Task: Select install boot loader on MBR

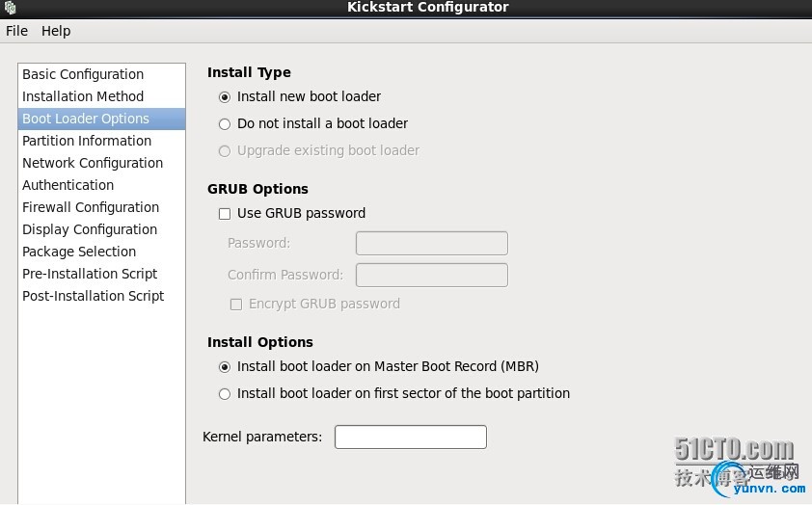Action: point(225,367)
